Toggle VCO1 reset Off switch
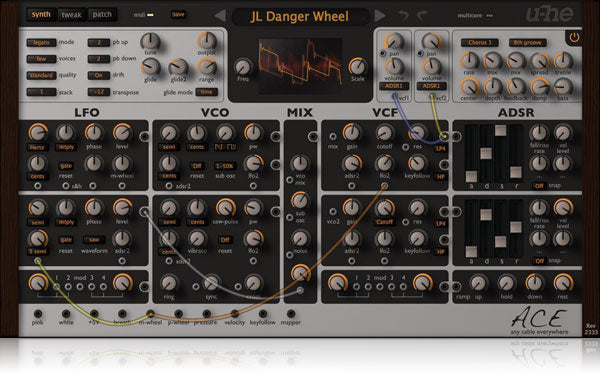This screenshot has width=600, height=375. click(x=197, y=166)
